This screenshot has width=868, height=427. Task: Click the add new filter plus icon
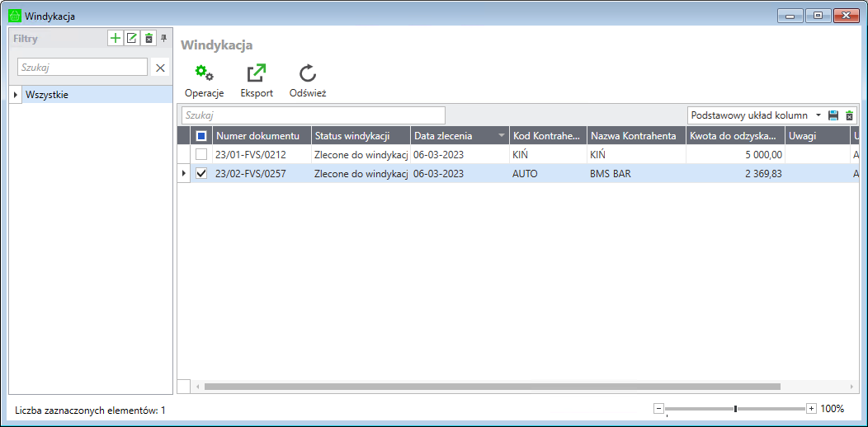click(116, 38)
